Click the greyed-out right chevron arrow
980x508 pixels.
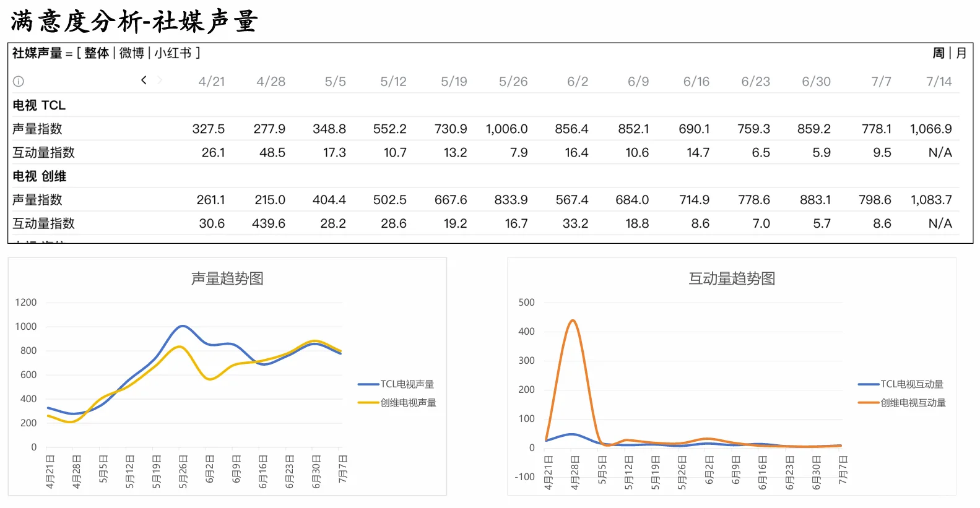[160, 80]
